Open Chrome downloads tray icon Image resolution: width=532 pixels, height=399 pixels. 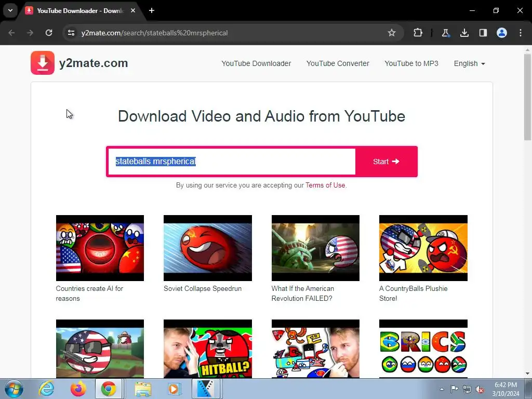point(464,33)
